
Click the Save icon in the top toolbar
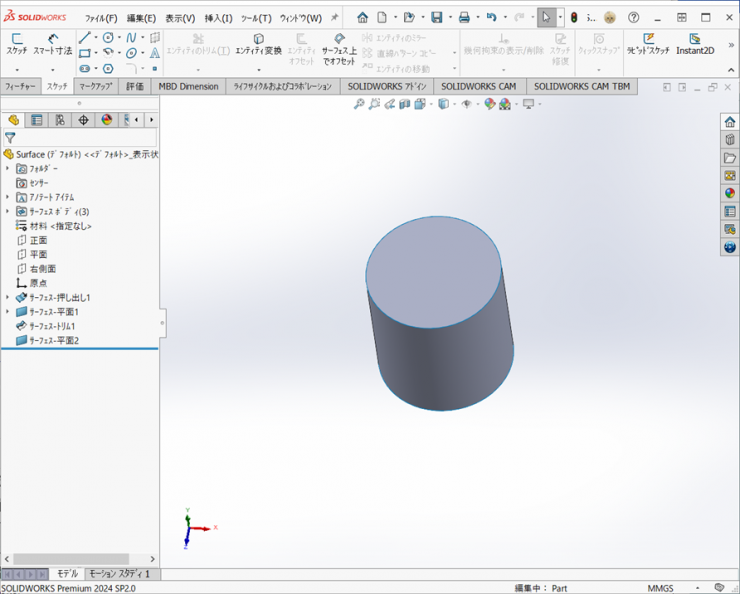[437, 18]
